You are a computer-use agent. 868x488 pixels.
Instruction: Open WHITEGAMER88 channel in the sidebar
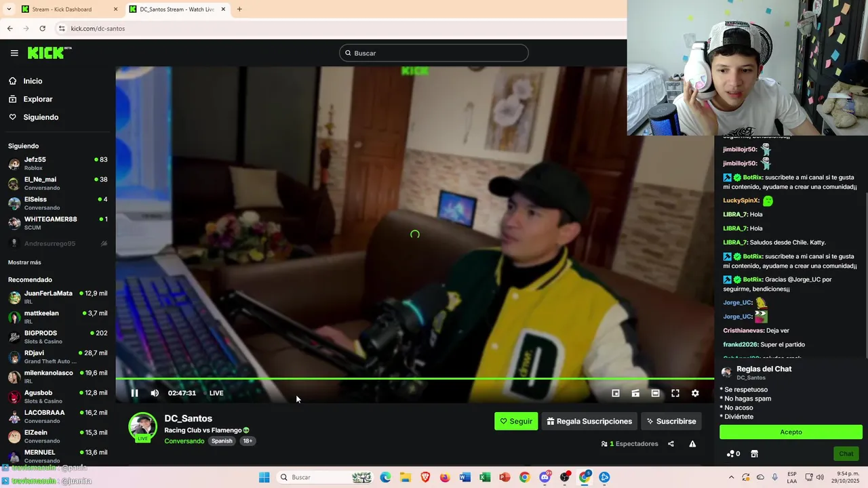click(x=58, y=223)
